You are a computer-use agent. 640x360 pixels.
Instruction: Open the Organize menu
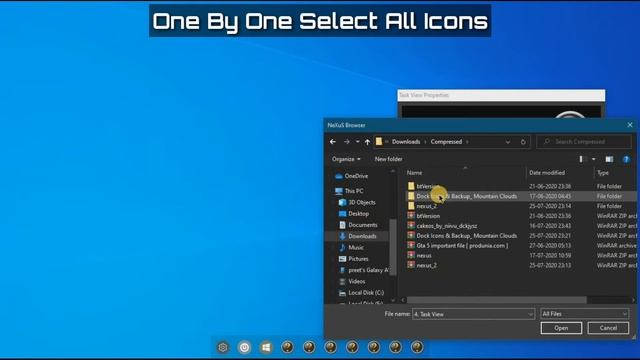346,159
